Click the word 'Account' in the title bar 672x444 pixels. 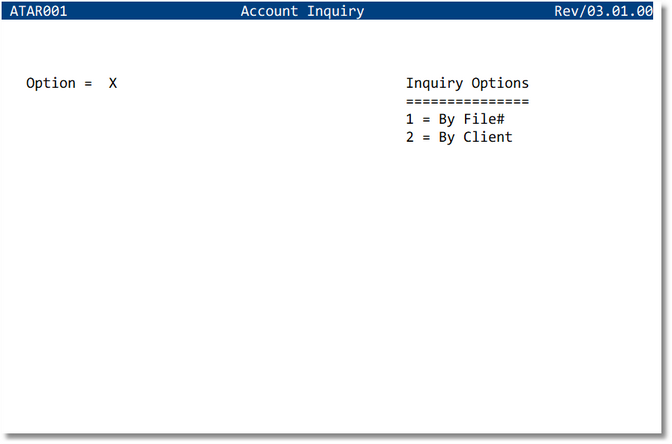click(x=270, y=11)
